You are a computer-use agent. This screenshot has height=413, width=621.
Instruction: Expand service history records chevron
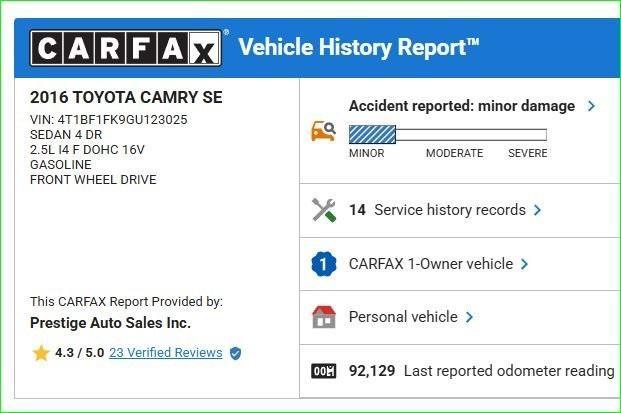click(538, 210)
